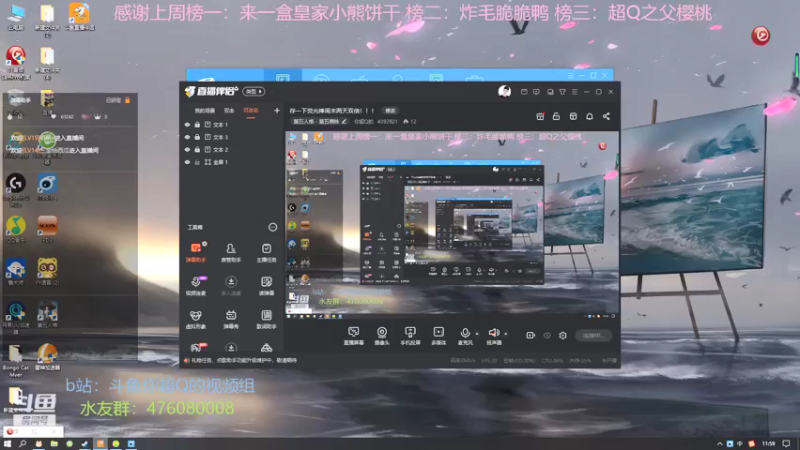Image resolution: width=800 pixels, height=450 pixels.
Task: Open the 弹幕秀 tool
Action: [x=231, y=319]
